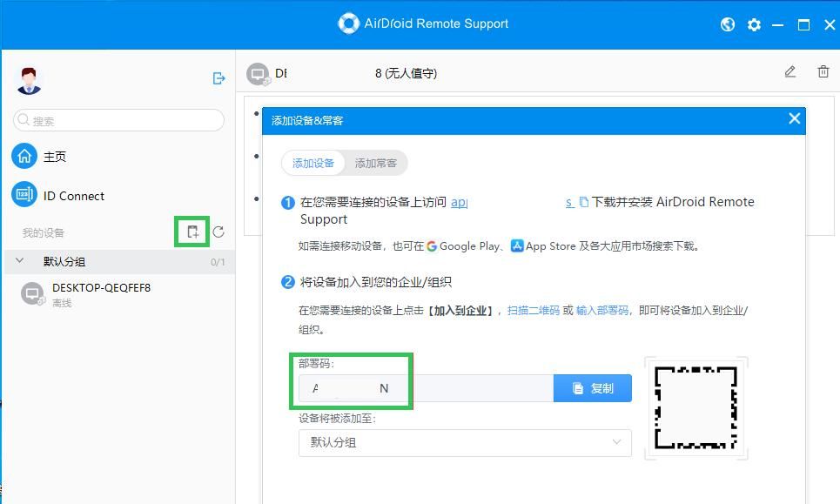Click the trash delete icon for device
The height and width of the screenshot is (504, 840).
[823, 71]
